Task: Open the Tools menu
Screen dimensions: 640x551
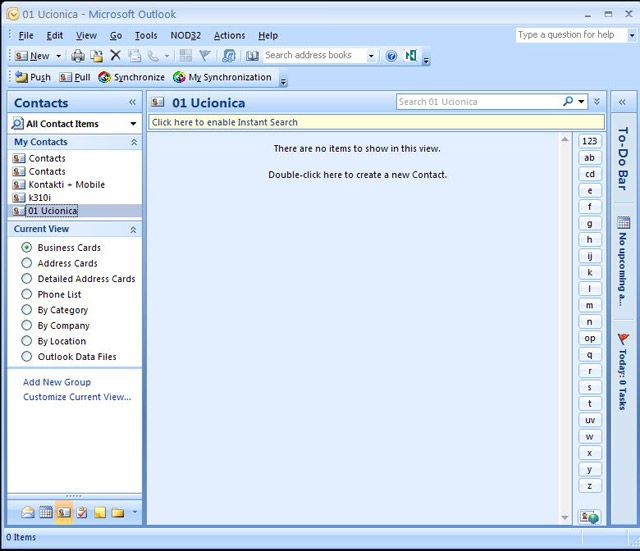Action: (x=146, y=36)
